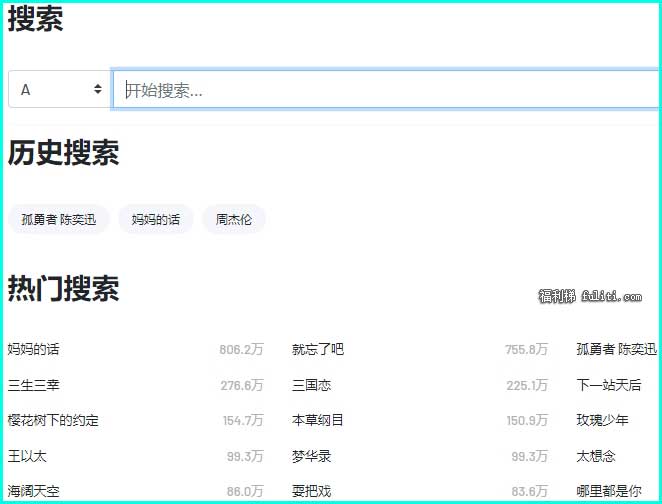Open hot search 下一站天后

point(609,385)
